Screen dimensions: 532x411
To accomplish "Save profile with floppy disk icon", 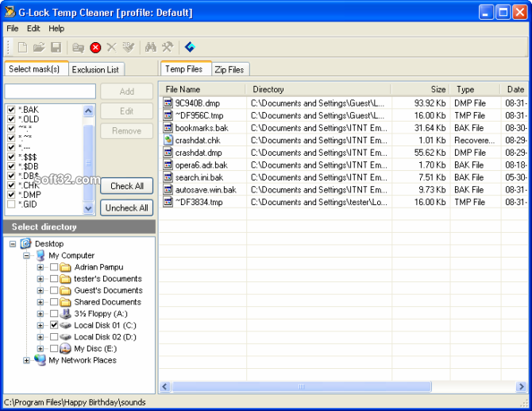I will pos(56,47).
